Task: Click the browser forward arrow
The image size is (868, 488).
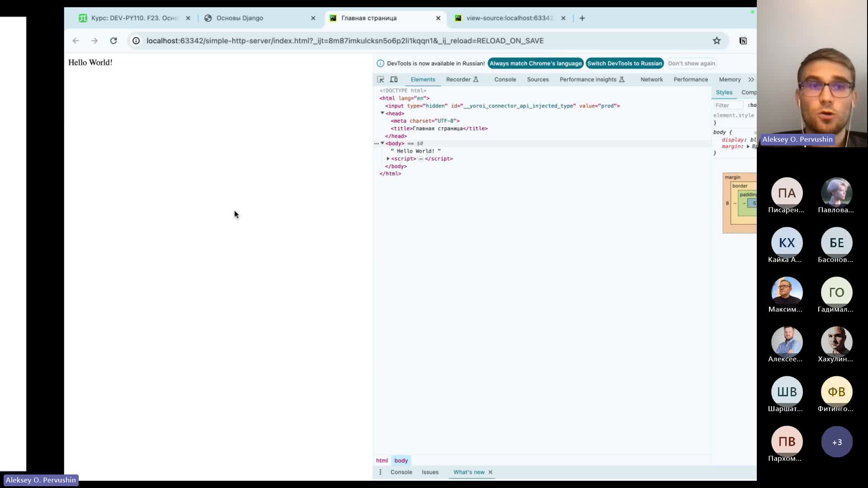Action: 94,41
